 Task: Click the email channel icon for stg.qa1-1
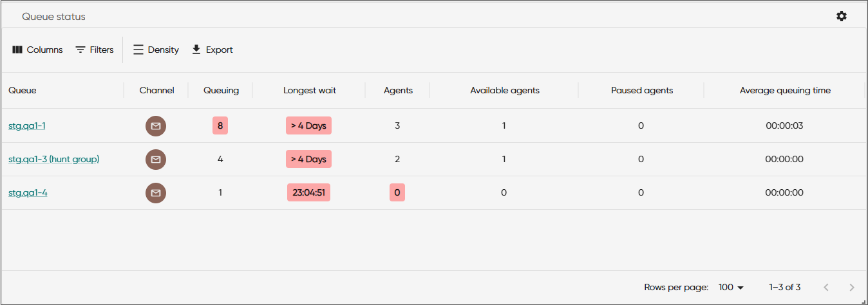pos(156,126)
